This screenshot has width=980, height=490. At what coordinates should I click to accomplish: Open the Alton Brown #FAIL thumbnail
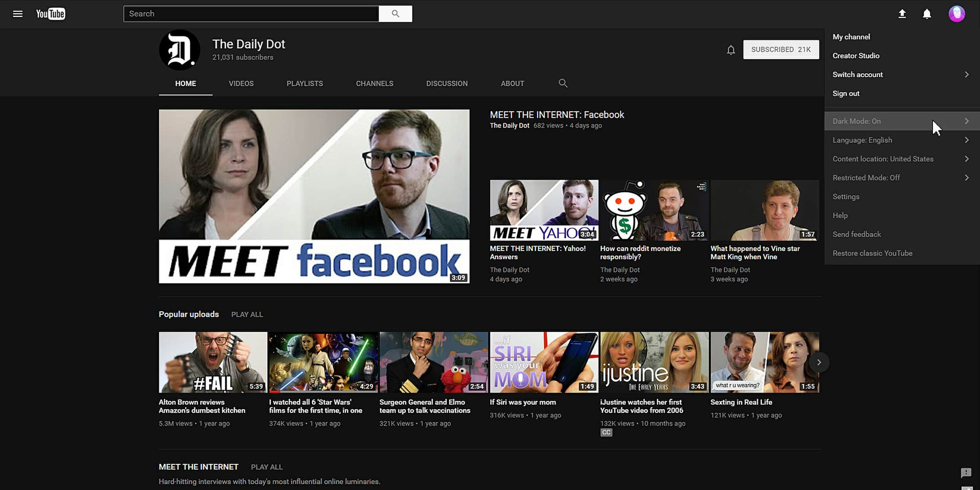point(213,362)
